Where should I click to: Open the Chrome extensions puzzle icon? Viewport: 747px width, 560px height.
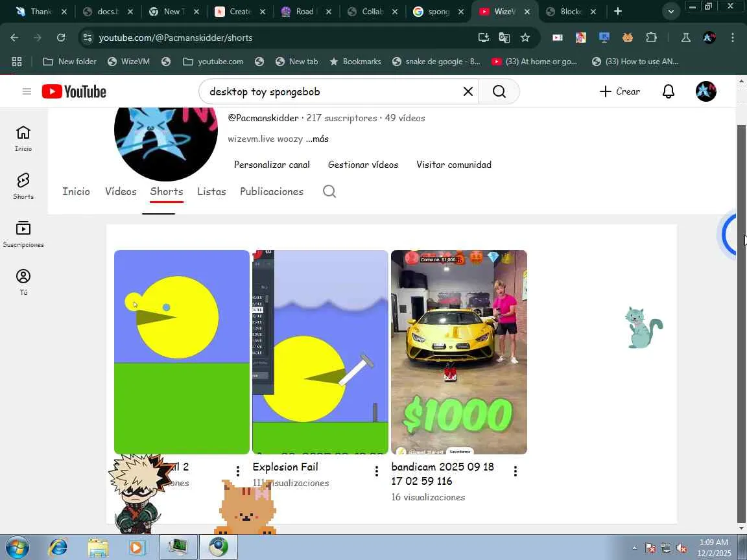click(x=651, y=38)
